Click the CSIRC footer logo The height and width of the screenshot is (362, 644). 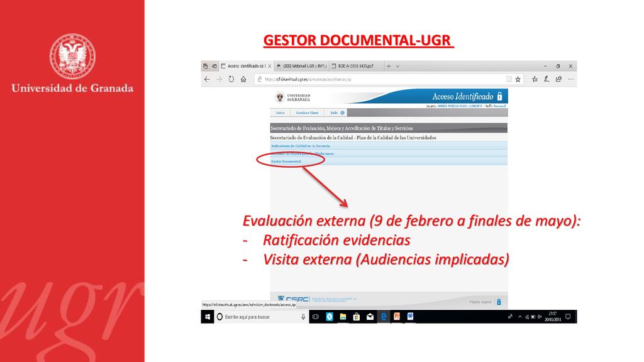pyautogui.click(x=293, y=299)
